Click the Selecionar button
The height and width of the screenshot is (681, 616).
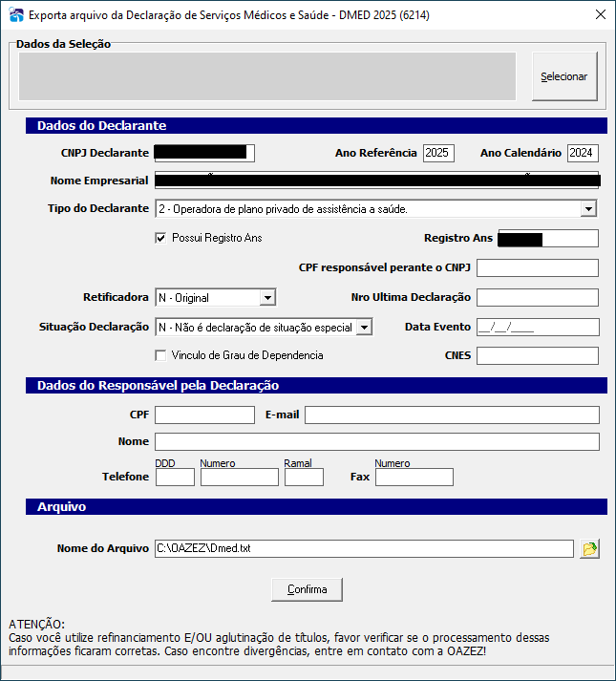(x=564, y=76)
